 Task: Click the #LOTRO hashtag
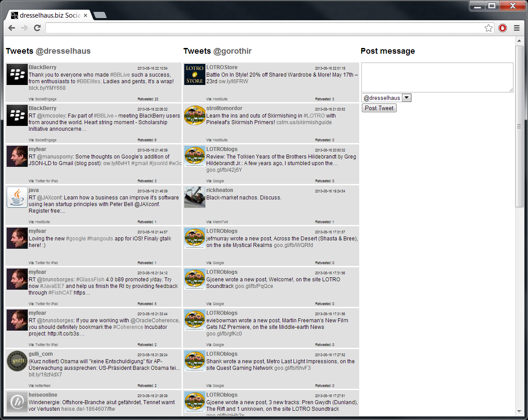[314, 116]
